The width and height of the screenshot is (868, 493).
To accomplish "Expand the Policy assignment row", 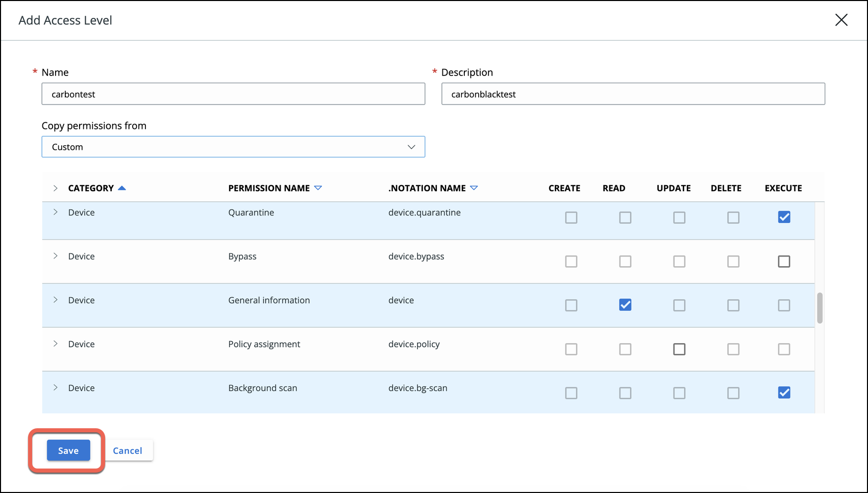I will 55,344.
